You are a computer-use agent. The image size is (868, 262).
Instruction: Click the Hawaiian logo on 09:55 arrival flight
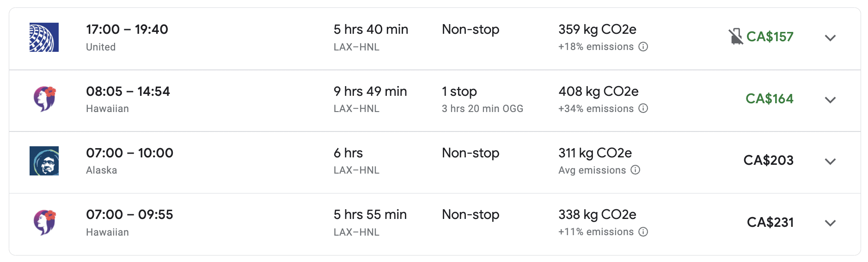coord(44,222)
